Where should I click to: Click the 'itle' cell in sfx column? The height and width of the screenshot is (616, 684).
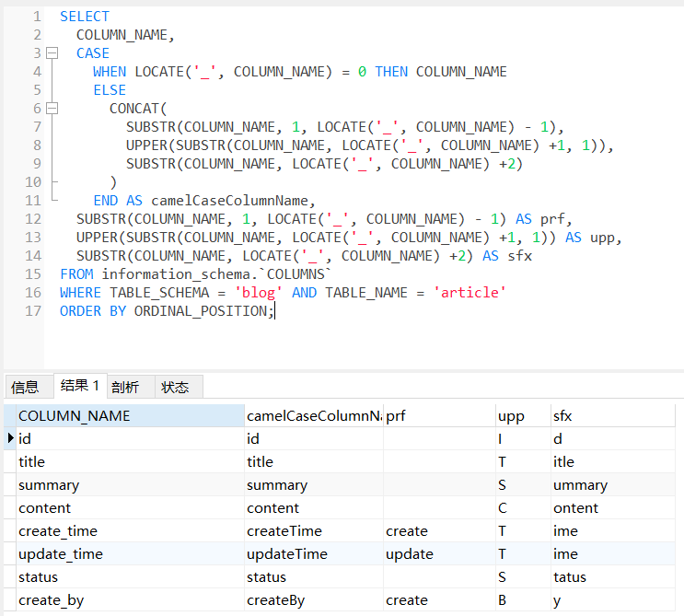[x=613, y=462]
